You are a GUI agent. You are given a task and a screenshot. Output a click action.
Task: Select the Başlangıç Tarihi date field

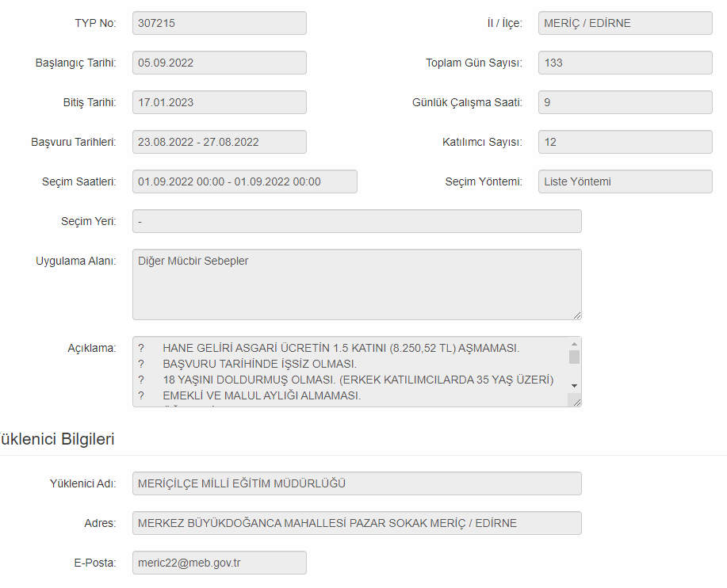219,63
